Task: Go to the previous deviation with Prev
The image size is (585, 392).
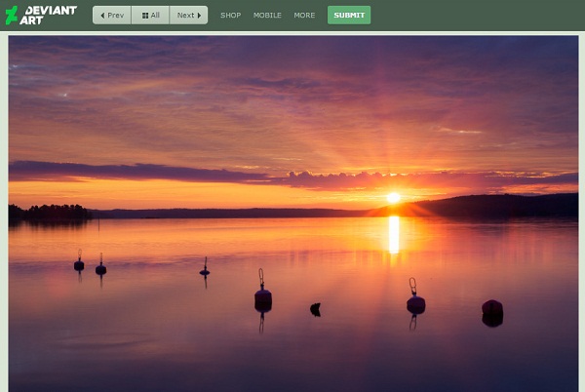Action: (112, 16)
